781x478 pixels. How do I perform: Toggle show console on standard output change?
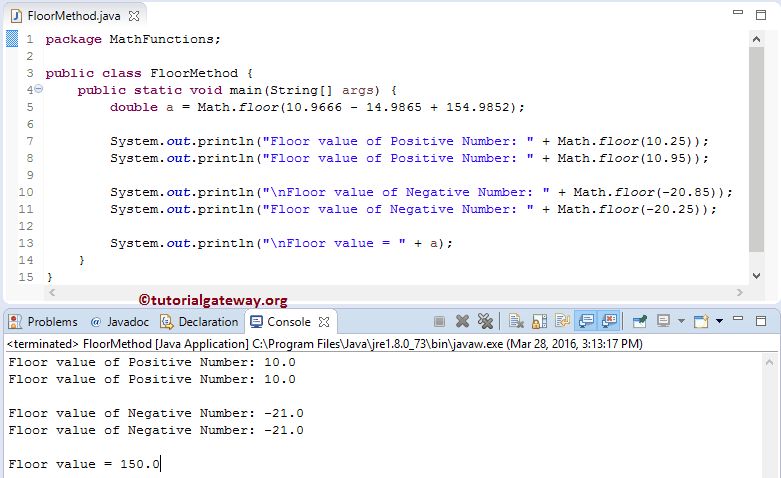tap(586, 322)
